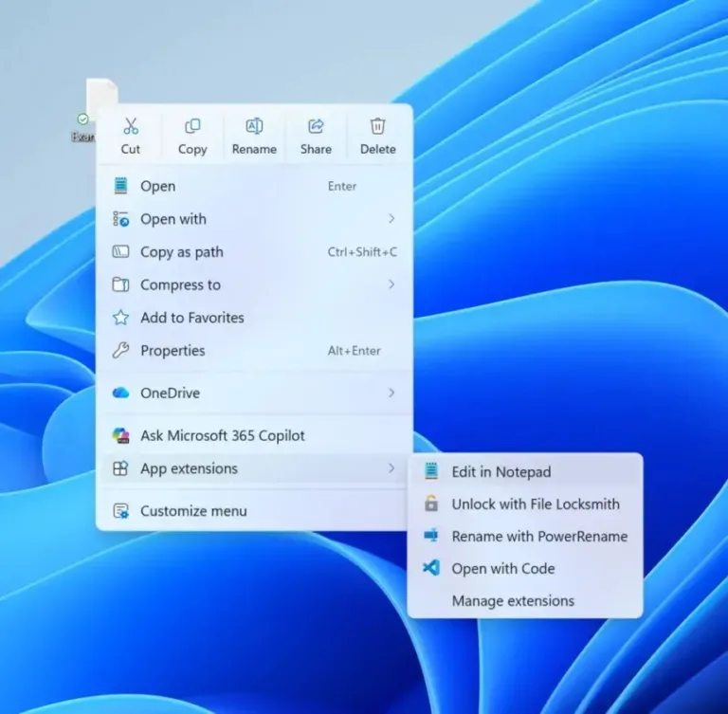Click the Customize menu icon

[x=120, y=511]
